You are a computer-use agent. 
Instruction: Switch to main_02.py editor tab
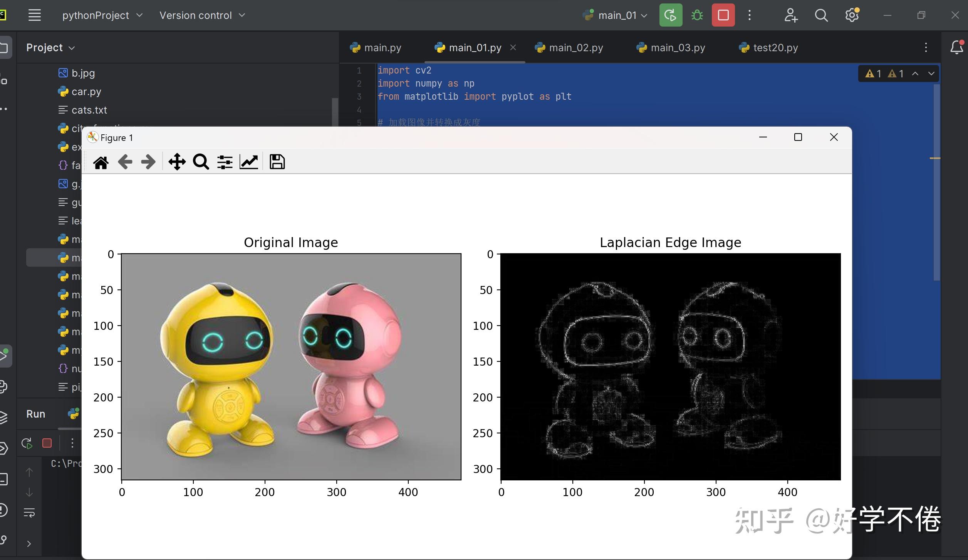click(569, 48)
